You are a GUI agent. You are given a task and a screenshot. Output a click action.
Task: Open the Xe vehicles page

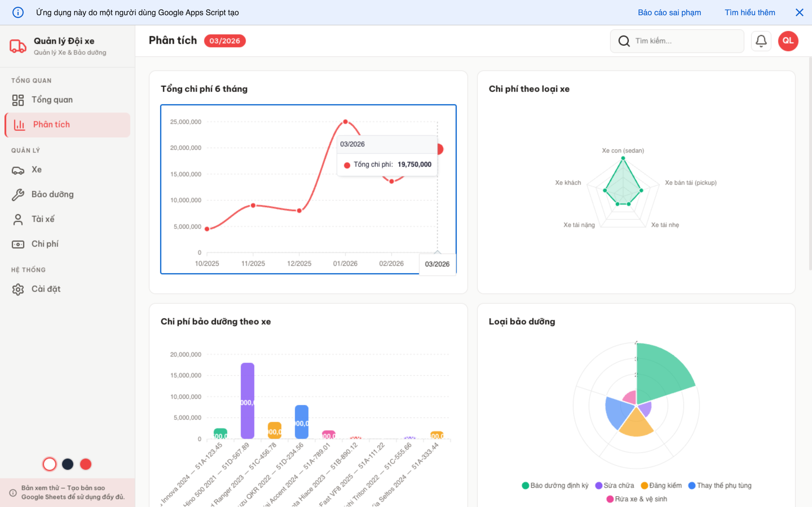click(x=36, y=170)
